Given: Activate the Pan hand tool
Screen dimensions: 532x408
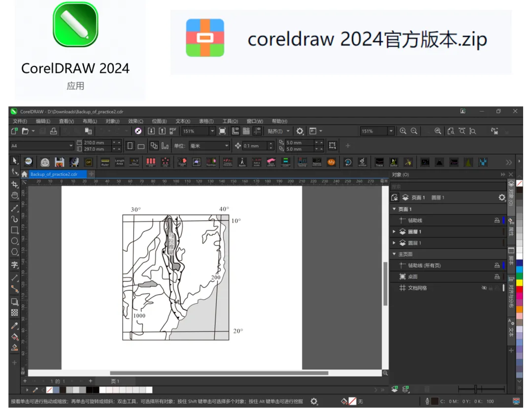Looking at the screenshot, I should point(15,195).
